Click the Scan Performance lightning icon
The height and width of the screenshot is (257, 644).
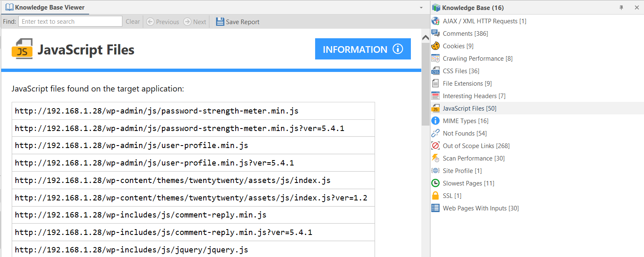pos(435,158)
